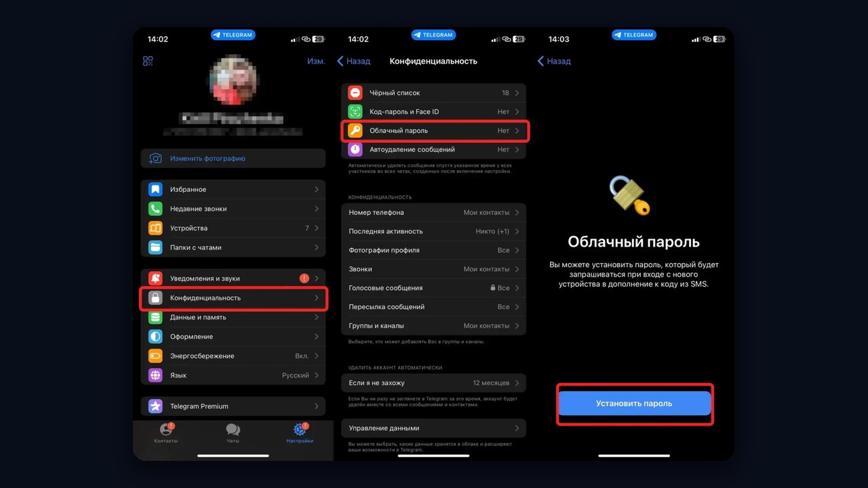Open Автоудаление сообщений timer icon

coord(355,150)
